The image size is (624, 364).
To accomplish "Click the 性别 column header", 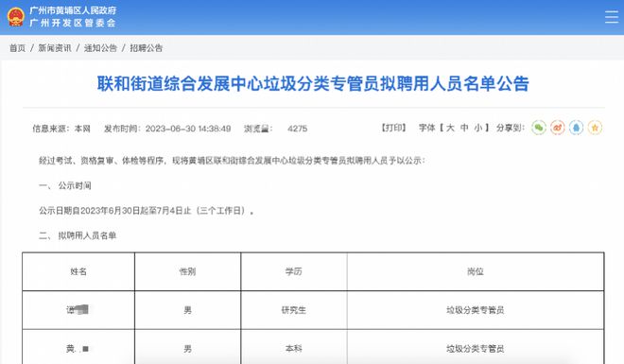I will 187,271.
